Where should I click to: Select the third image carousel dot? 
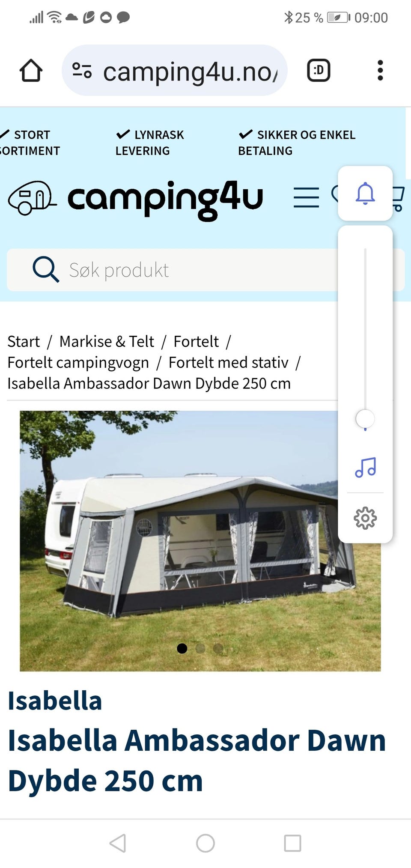pyautogui.click(x=218, y=648)
